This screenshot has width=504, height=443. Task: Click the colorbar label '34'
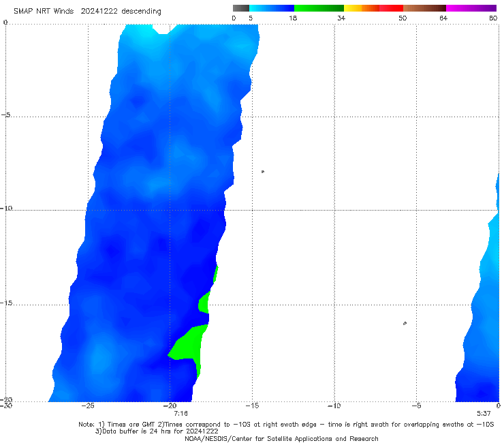click(x=341, y=18)
